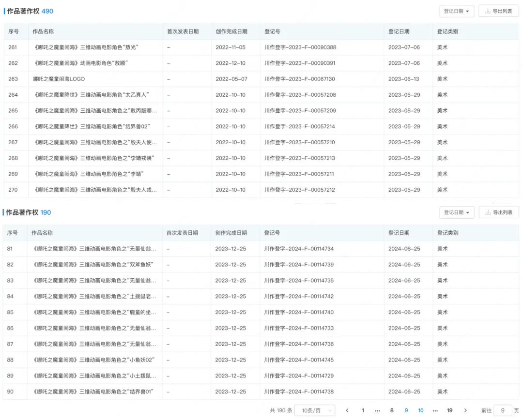Click the work name ending “李靖”

(x=89, y=174)
